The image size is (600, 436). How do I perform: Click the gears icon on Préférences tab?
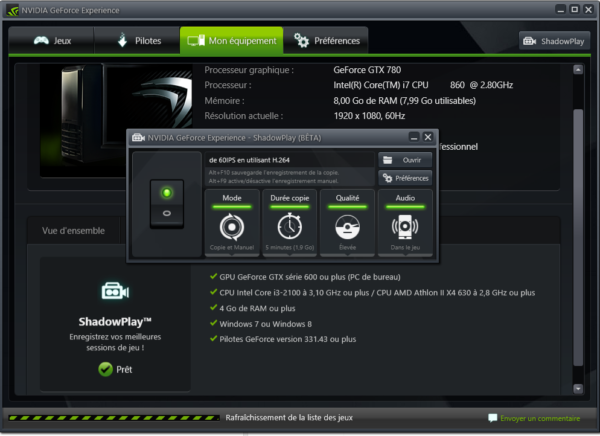302,40
